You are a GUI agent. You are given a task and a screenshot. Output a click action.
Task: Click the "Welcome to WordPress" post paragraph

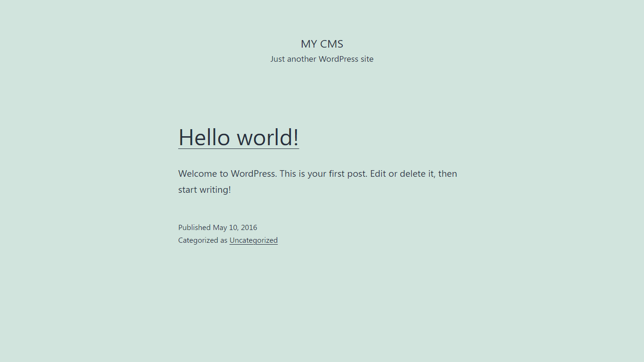click(x=318, y=181)
